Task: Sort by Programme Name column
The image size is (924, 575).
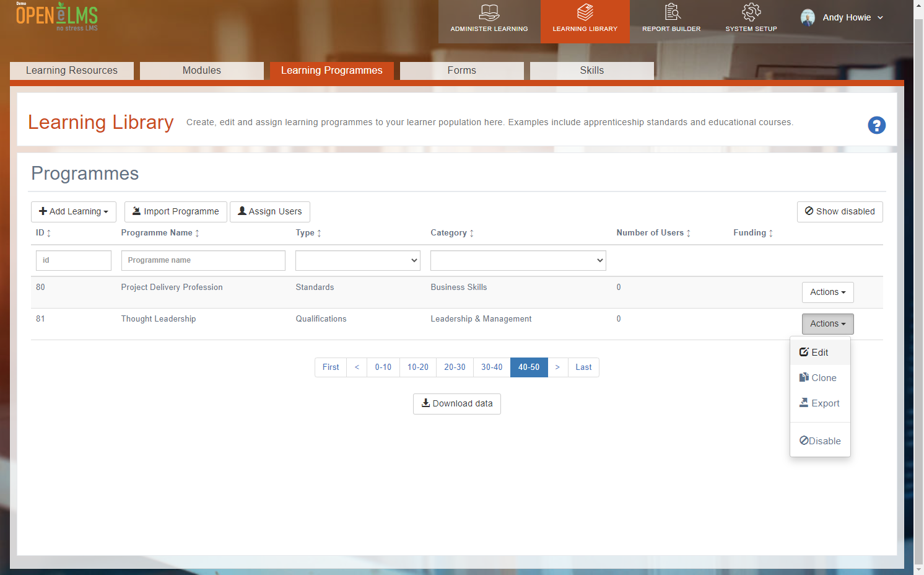Action: (x=160, y=233)
